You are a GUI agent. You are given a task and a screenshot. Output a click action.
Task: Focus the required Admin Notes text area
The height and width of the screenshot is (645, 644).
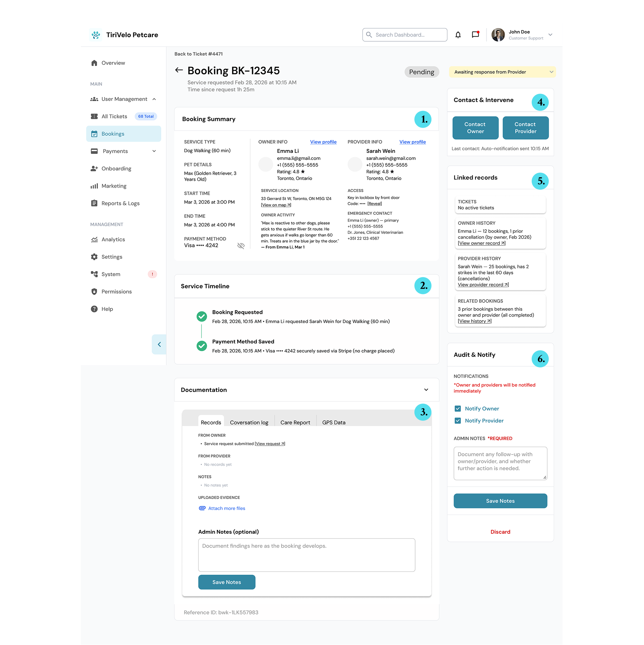tap(500, 463)
